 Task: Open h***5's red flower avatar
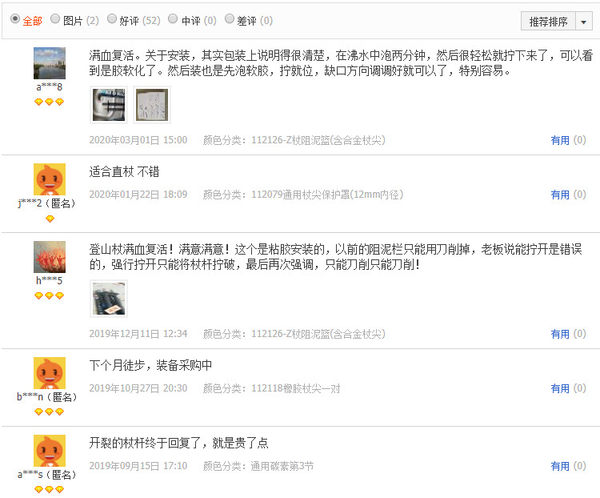coord(49,257)
